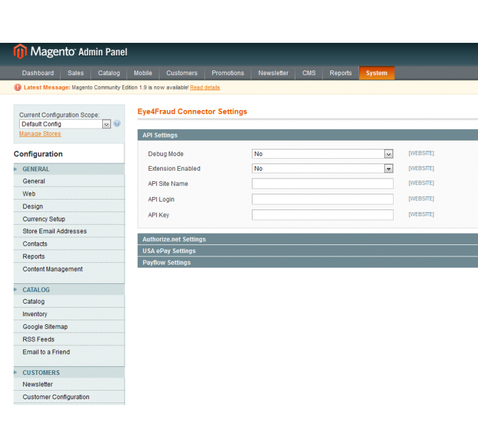This screenshot has width=478, height=448.
Task: Click WEBSITE scope label beside API Key
Action: pyautogui.click(x=421, y=214)
